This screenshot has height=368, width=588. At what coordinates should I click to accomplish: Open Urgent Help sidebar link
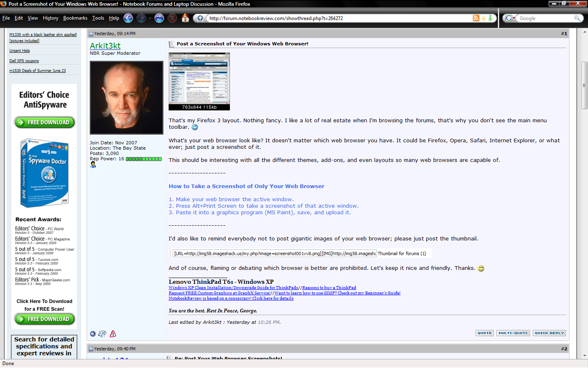point(20,51)
